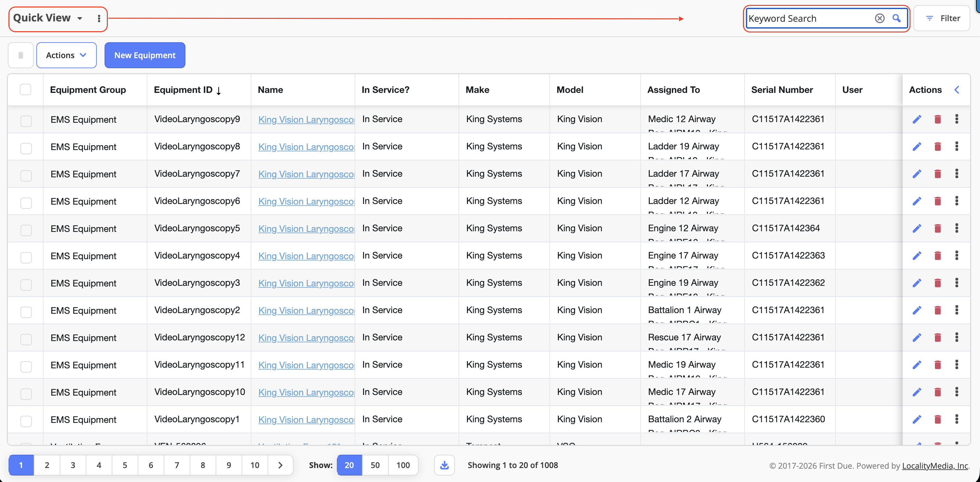Open more options for VideoLaryngoscopy8
The height and width of the screenshot is (482, 980).
(x=957, y=146)
